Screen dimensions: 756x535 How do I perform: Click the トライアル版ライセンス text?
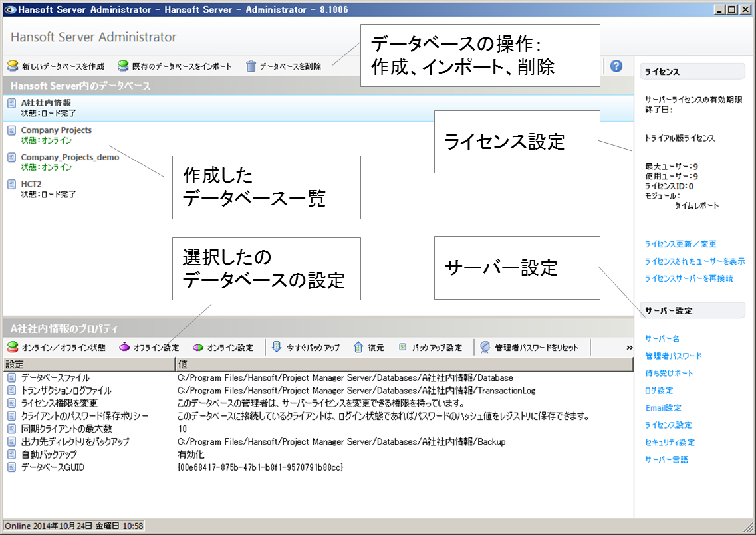680,138
